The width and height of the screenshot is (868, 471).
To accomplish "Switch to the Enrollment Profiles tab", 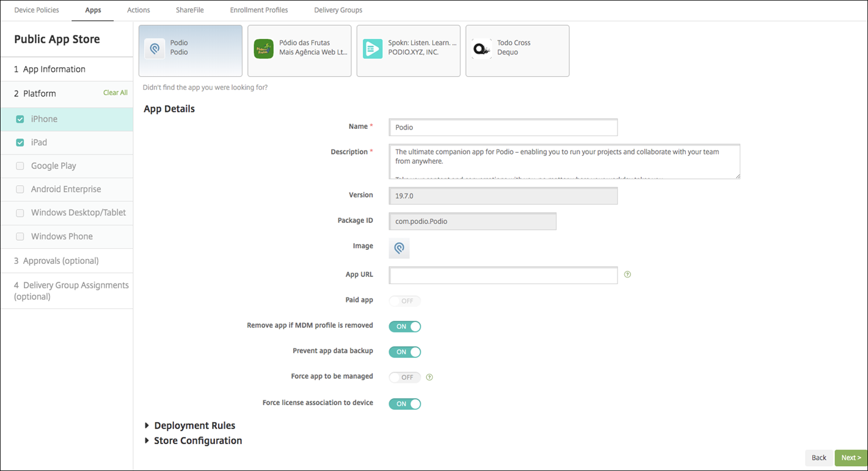I will 259,10.
